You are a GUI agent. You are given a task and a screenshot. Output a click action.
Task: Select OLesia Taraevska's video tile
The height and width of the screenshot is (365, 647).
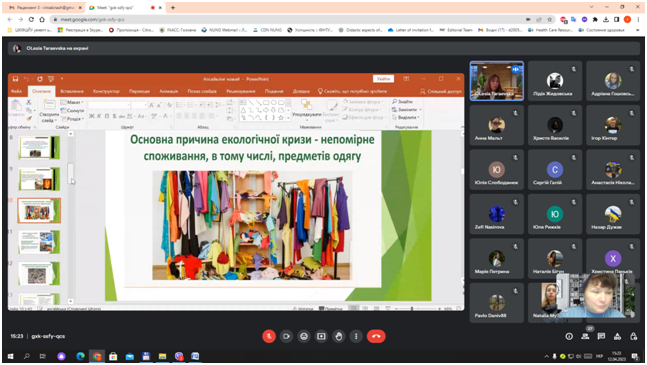497,81
